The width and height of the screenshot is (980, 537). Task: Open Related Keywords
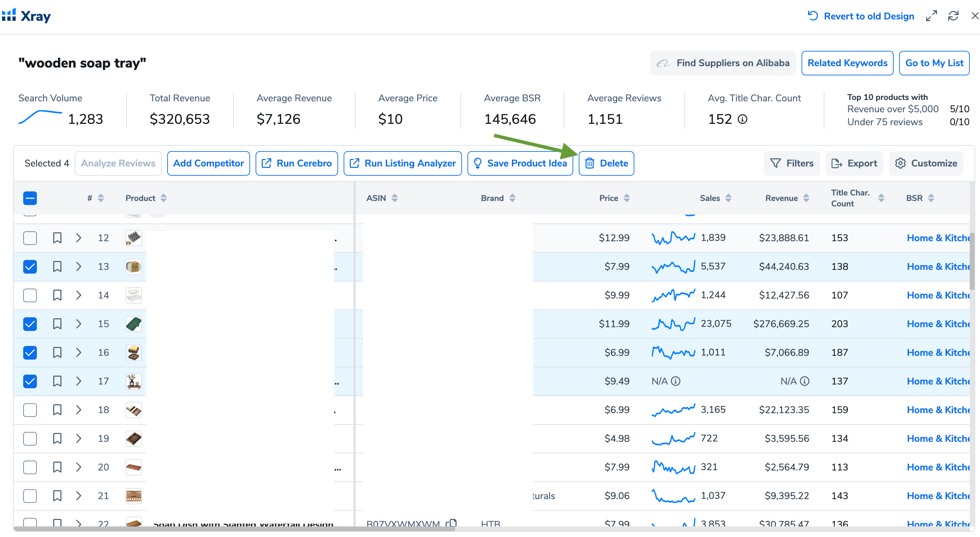pos(847,63)
